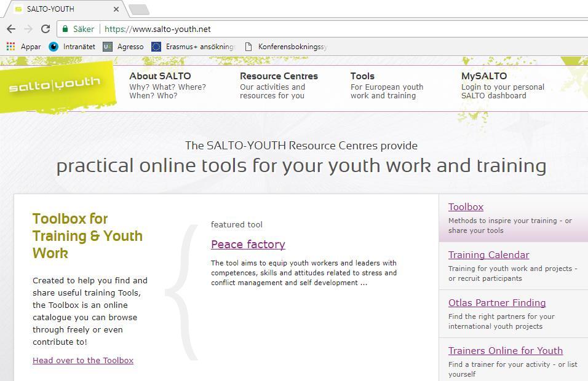The height and width of the screenshot is (381, 588).
Task: Open the Training Calendar link
Action: point(488,255)
